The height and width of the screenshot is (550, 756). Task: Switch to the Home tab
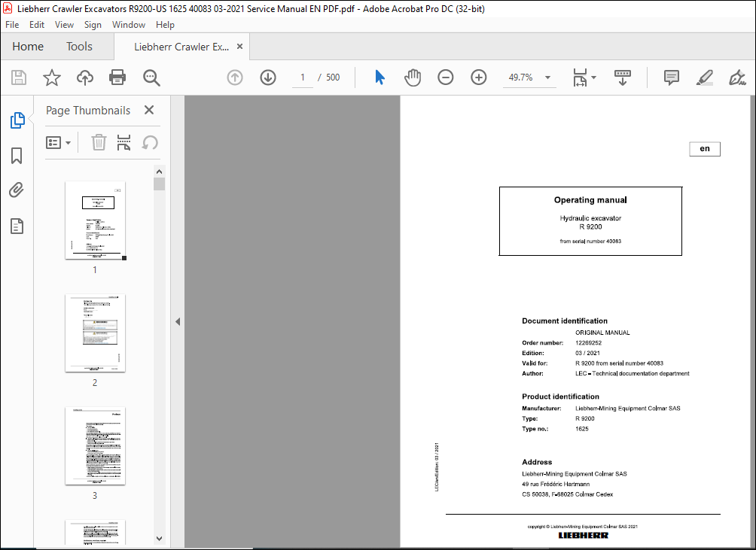click(x=28, y=47)
